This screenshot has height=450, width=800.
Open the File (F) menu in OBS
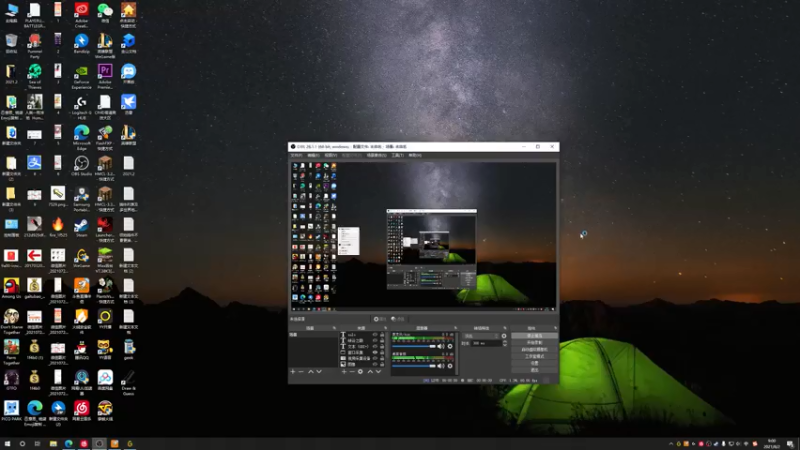point(296,155)
